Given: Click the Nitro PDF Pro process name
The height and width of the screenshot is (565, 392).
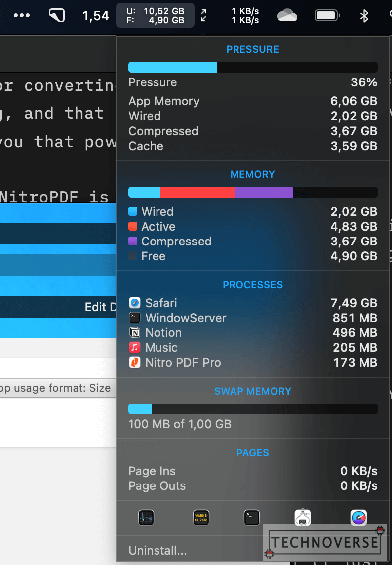Looking at the screenshot, I should (x=183, y=362).
